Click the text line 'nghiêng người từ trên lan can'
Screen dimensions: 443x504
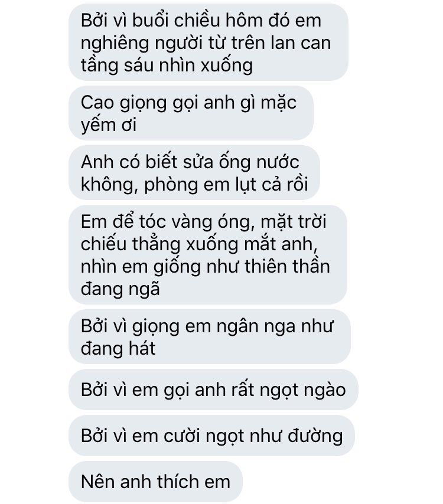click(206, 42)
